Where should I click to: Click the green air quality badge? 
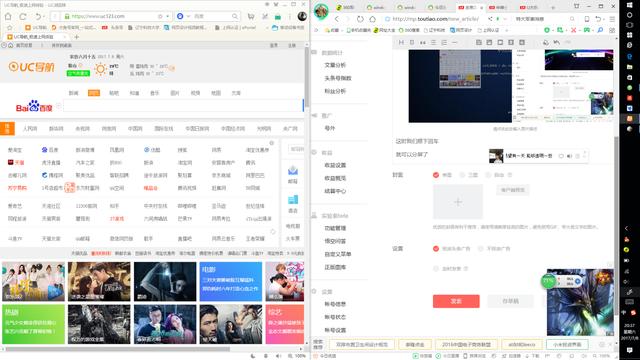pos(78,73)
